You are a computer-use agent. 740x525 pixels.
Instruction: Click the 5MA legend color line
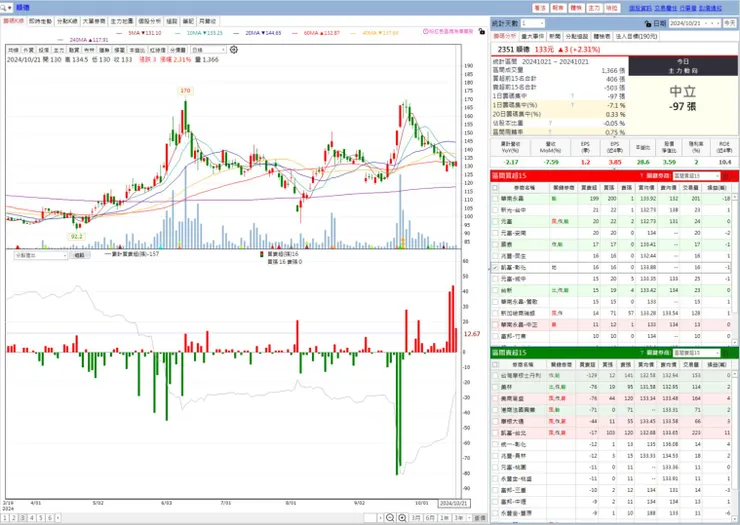(x=119, y=33)
